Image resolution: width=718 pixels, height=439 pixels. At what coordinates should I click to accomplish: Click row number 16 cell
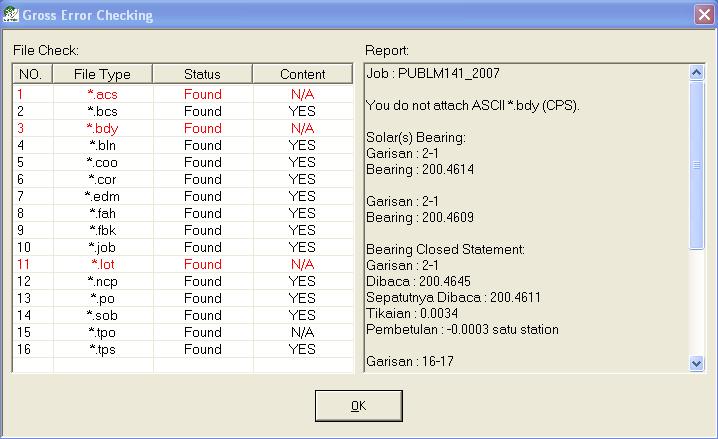tap(33, 349)
